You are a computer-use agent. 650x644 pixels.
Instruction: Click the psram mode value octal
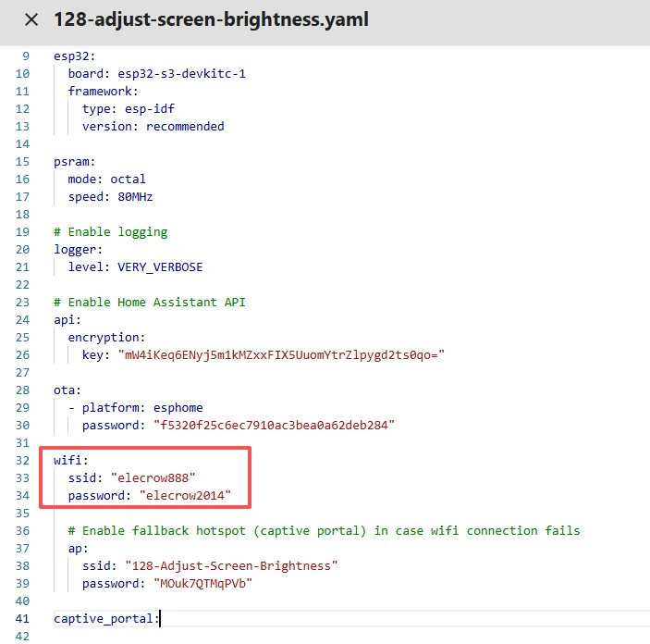click(x=128, y=179)
